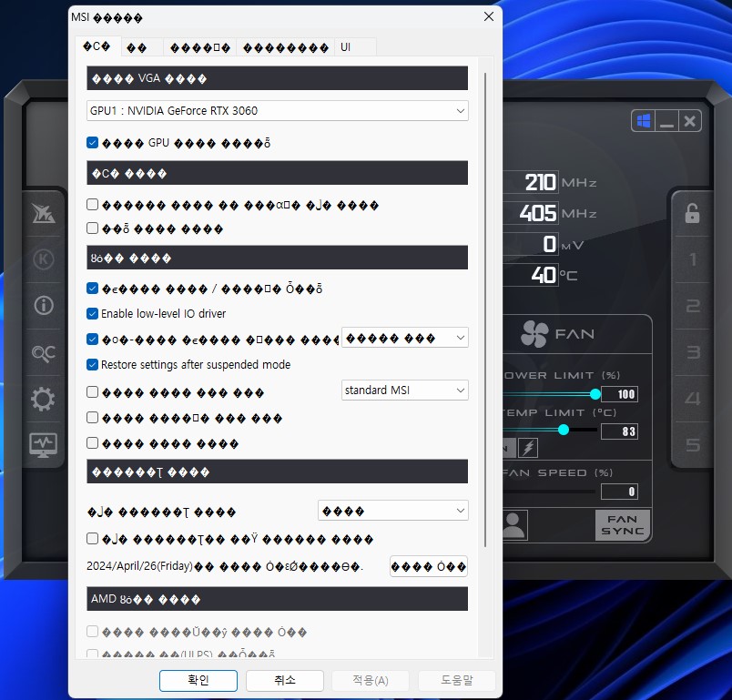Uncheck Restore settings after suspended mode
The width and height of the screenshot is (732, 700).
coord(93,364)
